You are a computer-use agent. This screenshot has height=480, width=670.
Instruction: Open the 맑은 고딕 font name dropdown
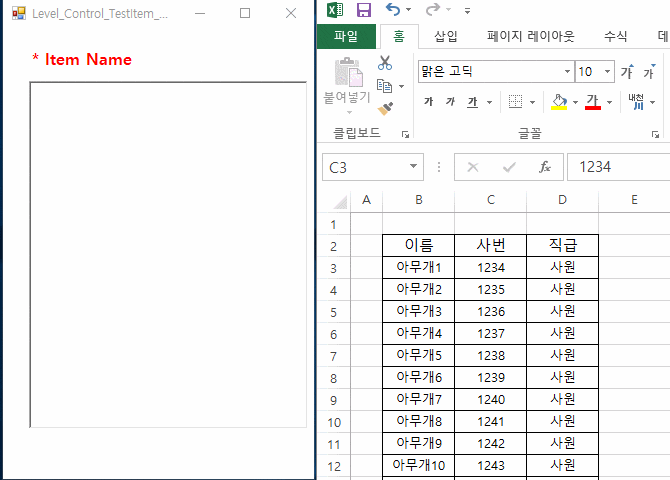[567, 71]
